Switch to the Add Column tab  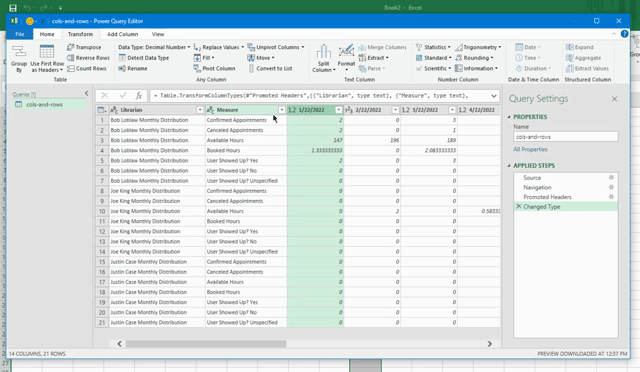122,34
